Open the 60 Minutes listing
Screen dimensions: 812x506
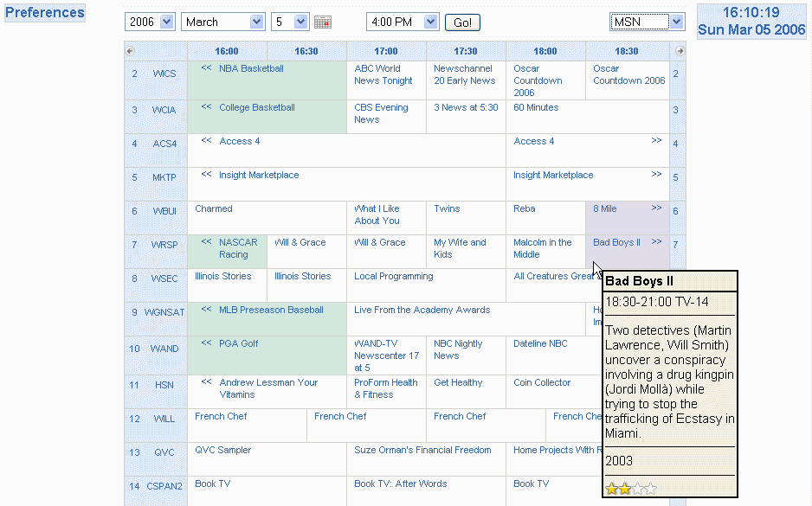[536, 107]
